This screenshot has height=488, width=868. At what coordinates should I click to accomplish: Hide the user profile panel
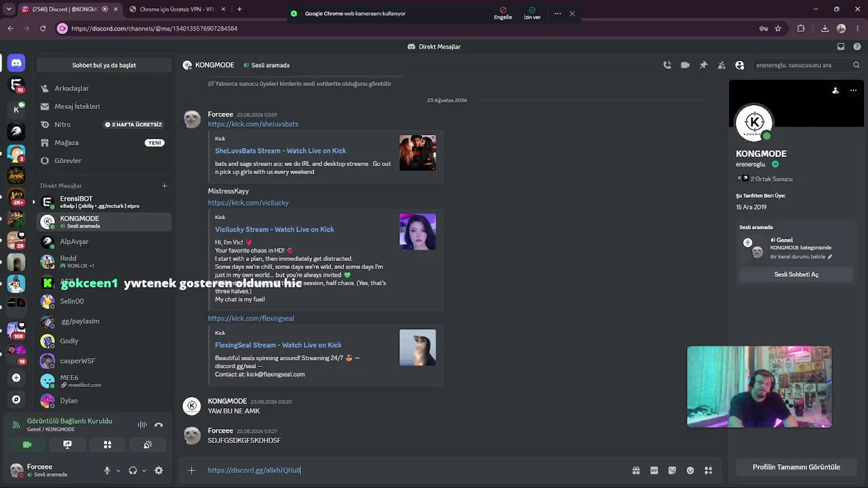click(739, 65)
